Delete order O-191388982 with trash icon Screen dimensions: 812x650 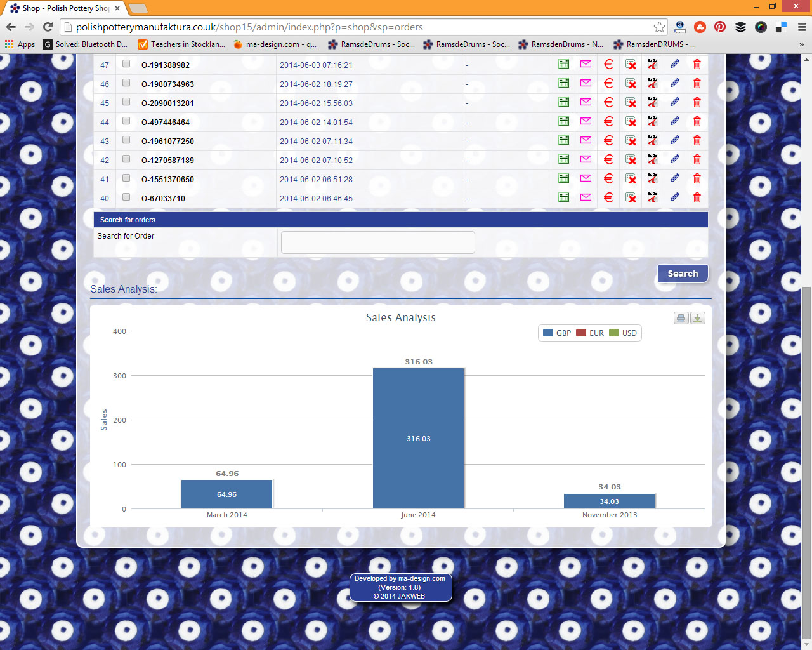pyautogui.click(x=697, y=64)
